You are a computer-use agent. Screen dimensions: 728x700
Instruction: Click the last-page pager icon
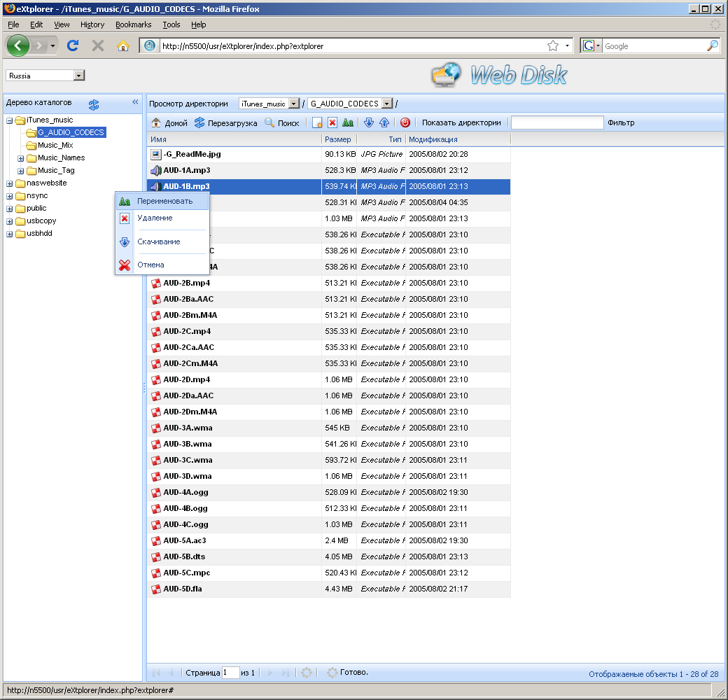pos(286,673)
